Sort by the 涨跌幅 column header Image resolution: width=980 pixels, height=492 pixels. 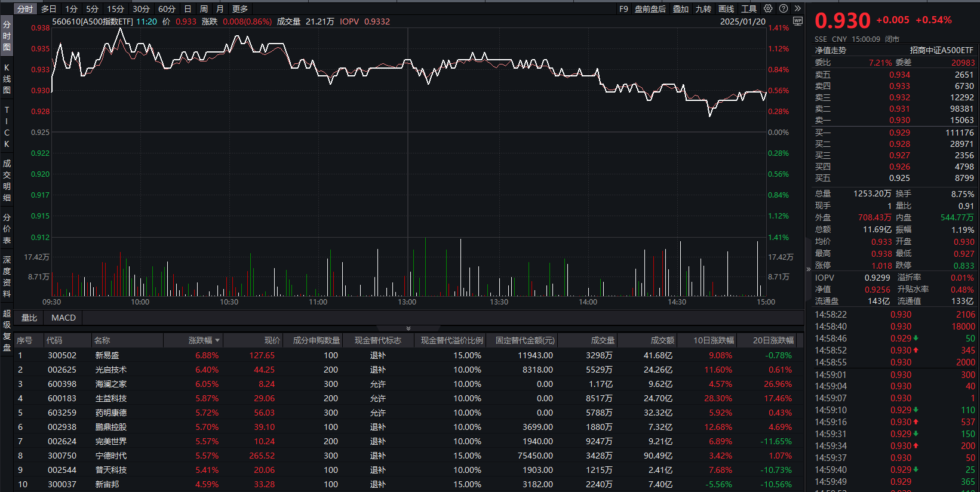204,340
